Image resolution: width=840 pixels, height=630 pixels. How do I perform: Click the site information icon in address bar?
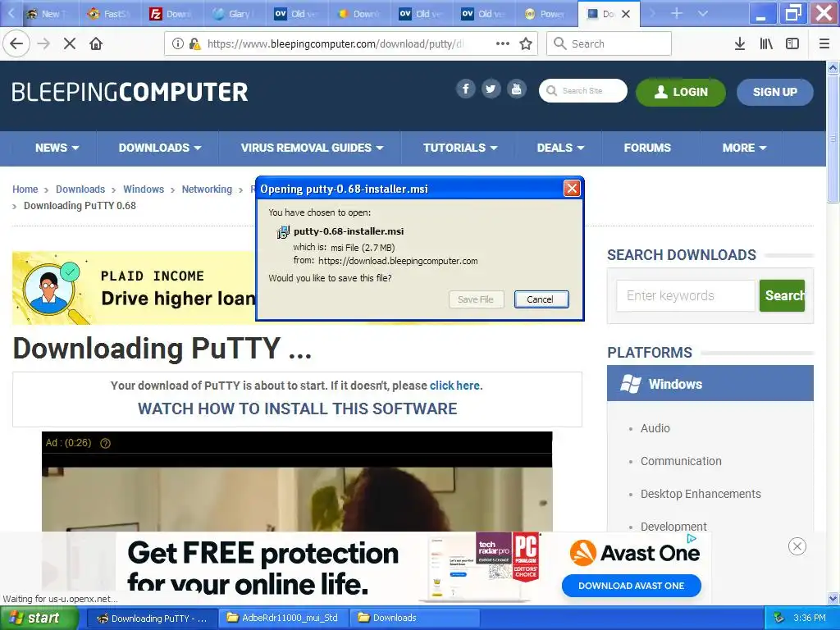coord(178,44)
